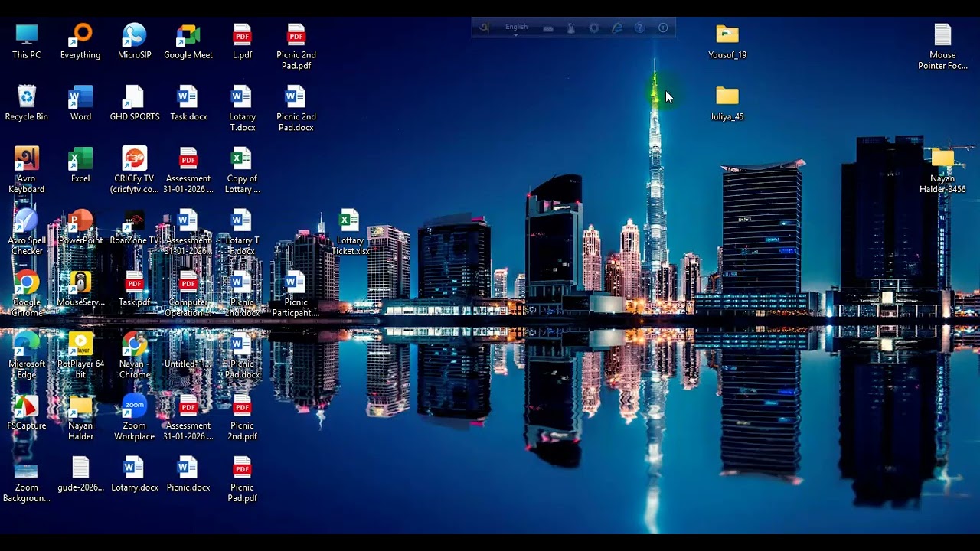The image size is (980, 551).
Task: Click the Avro bar exit power icon
Action: point(663,28)
